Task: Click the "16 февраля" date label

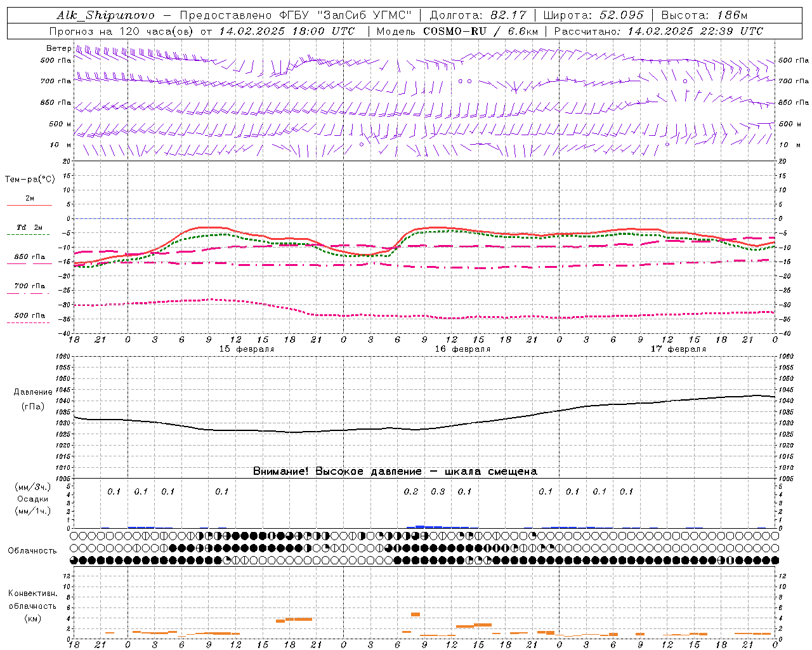Action: 462,349
